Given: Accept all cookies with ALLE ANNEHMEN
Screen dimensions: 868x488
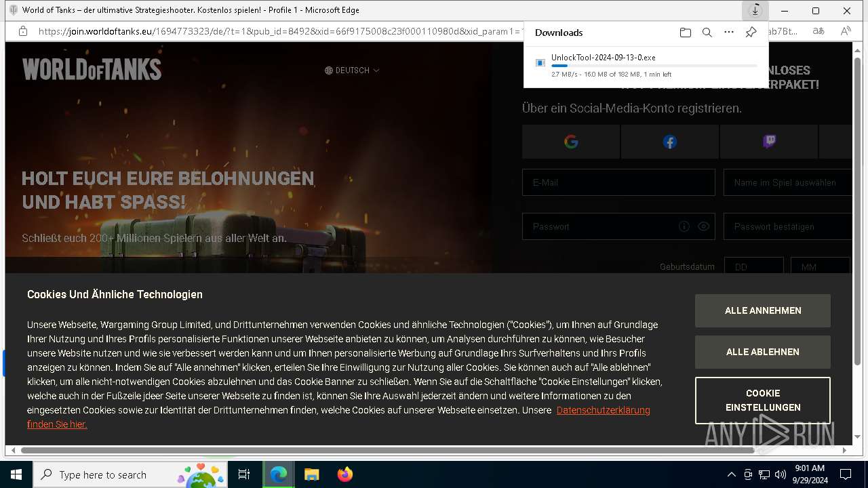Looking at the screenshot, I should (763, 310).
